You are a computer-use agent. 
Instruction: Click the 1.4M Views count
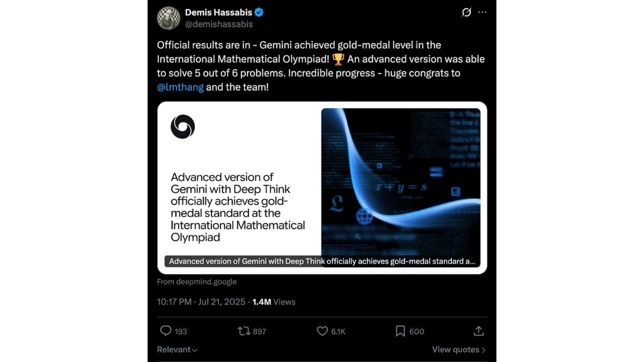click(274, 302)
